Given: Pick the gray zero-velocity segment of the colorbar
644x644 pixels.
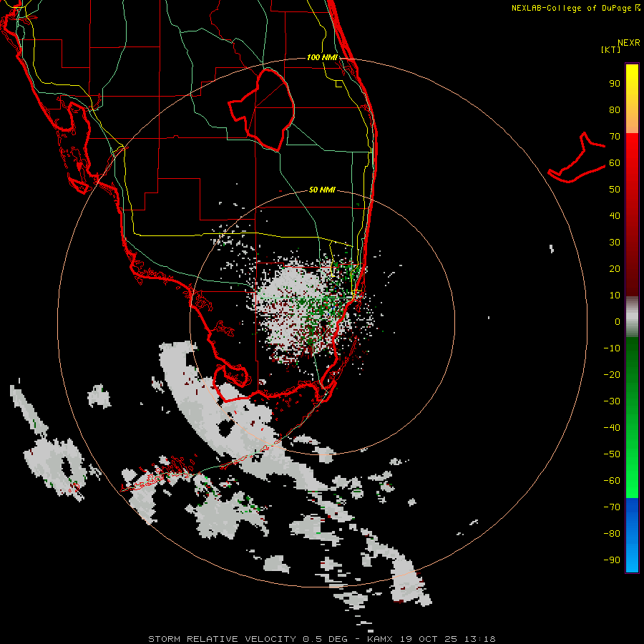Looking at the screenshot, I should (x=632, y=317).
